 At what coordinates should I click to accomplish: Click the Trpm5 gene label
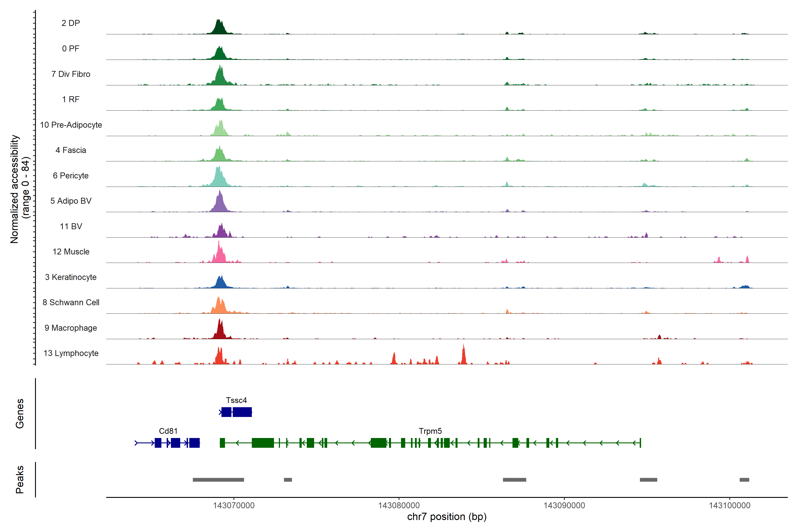coord(430,431)
